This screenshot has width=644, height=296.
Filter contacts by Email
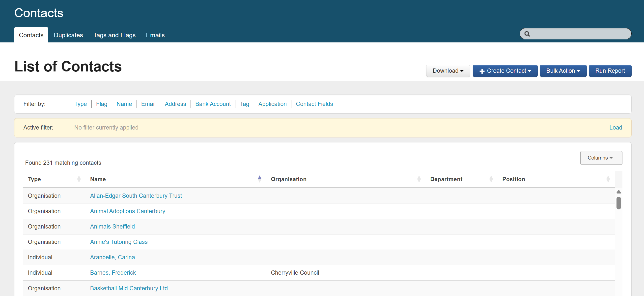148,104
